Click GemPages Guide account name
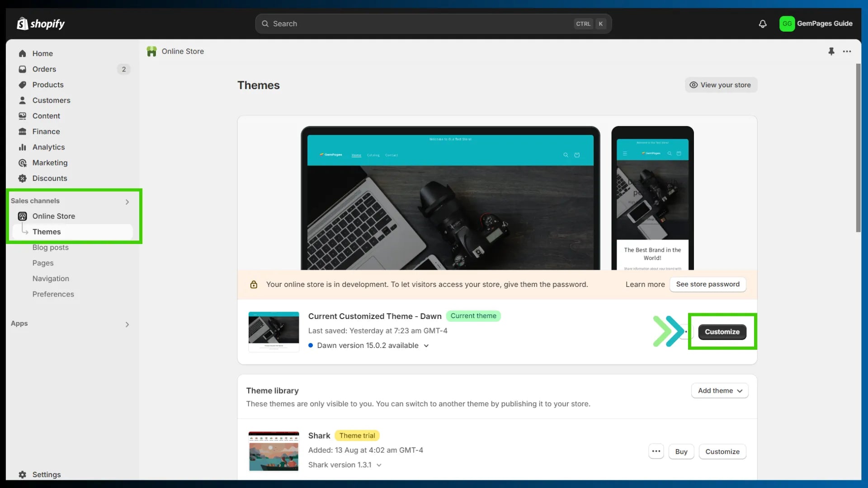 [825, 23]
